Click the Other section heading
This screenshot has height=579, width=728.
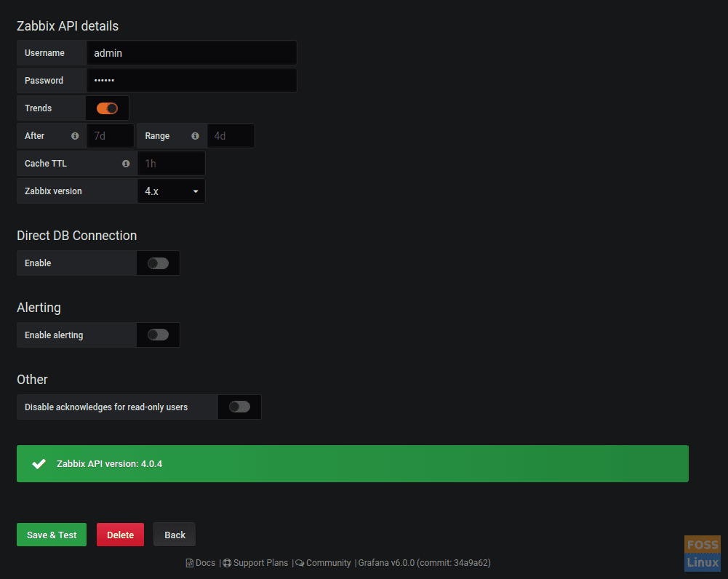coord(32,380)
